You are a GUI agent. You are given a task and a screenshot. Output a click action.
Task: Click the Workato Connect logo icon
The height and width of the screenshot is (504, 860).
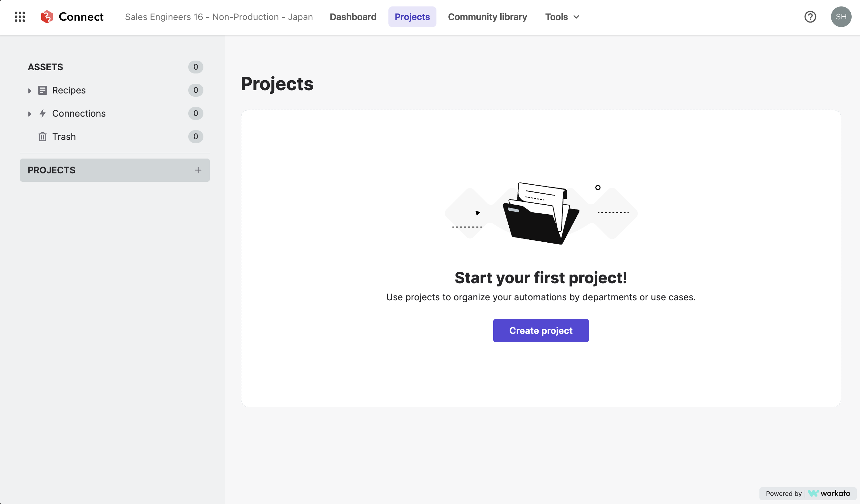[x=47, y=16]
